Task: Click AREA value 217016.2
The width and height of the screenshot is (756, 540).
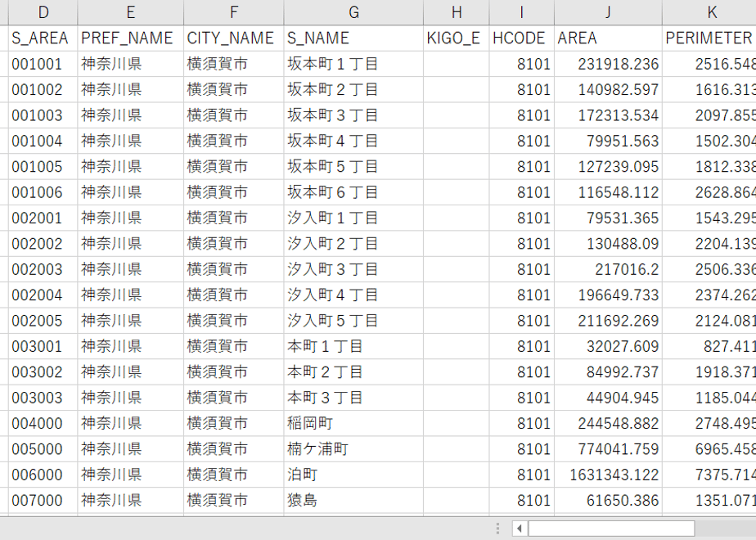Action: [608, 269]
